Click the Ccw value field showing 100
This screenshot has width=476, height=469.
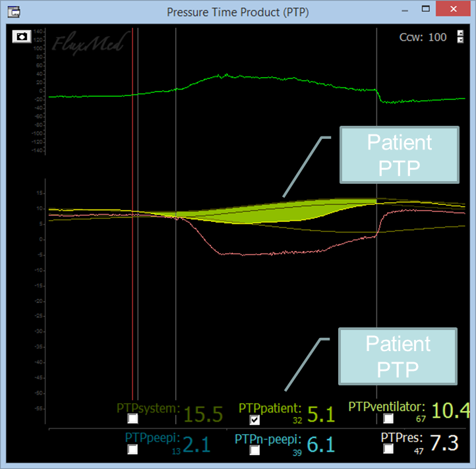[x=437, y=37]
